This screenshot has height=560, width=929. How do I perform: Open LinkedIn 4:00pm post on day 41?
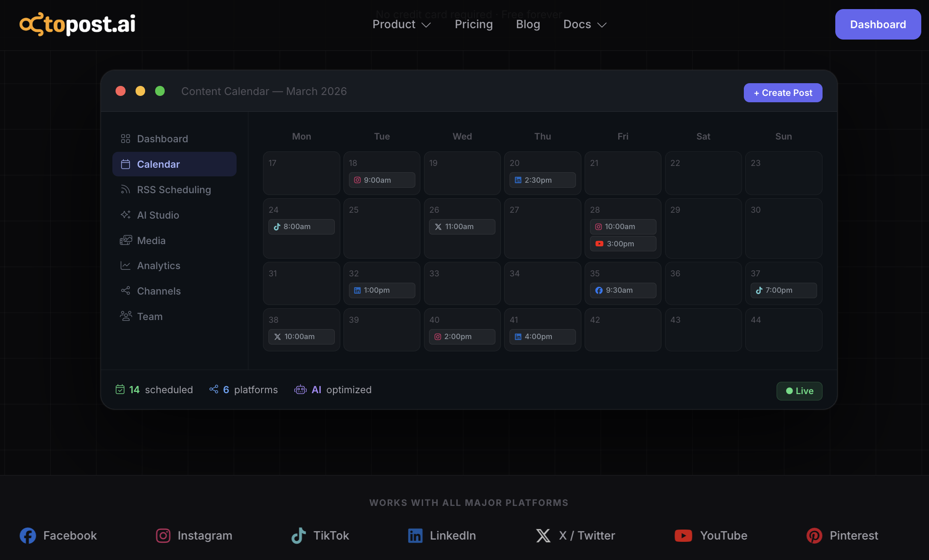click(542, 337)
